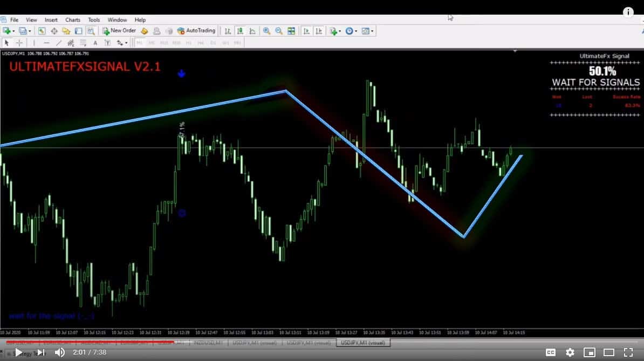Select the Crosshair tool

pyautogui.click(x=18, y=42)
